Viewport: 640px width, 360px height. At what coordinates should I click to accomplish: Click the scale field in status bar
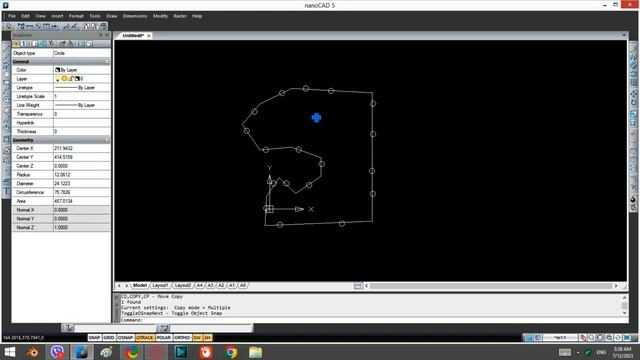pyautogui.click(x=560, y=338)
